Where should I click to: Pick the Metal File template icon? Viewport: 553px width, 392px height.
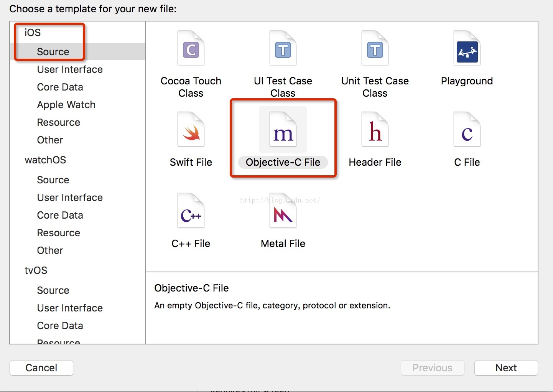tap(283, 211)
